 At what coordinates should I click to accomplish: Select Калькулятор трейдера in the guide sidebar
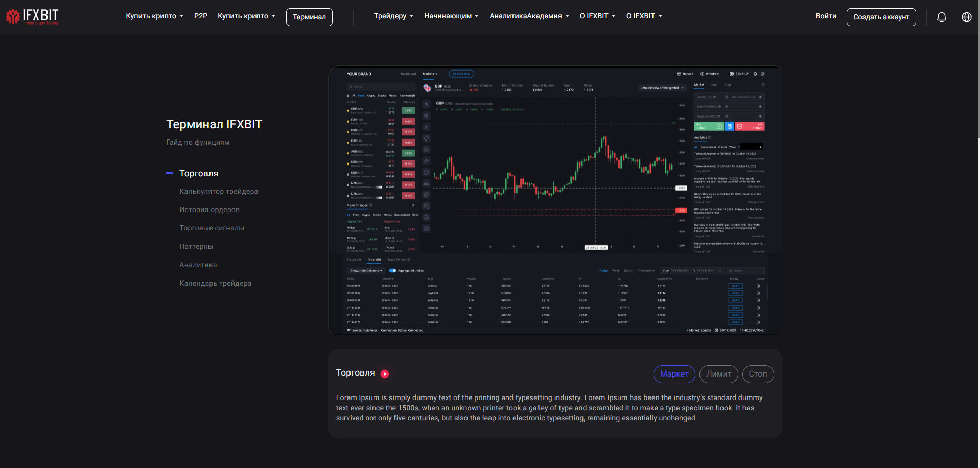point(219,192)
